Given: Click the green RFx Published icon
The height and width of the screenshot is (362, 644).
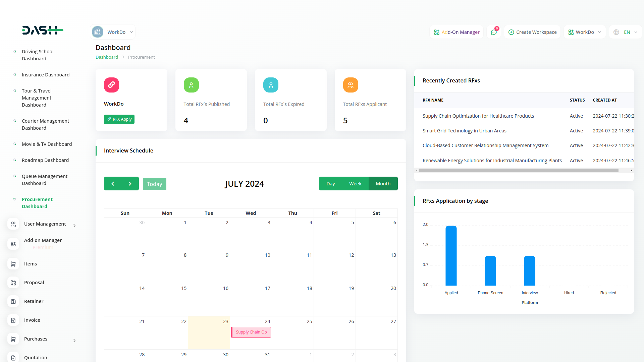Looking at the screenshot, I should click(191, 85).
